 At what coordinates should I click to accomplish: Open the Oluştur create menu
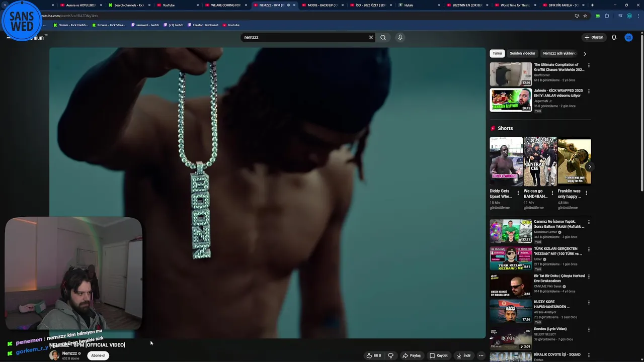(x=594, y=37)
